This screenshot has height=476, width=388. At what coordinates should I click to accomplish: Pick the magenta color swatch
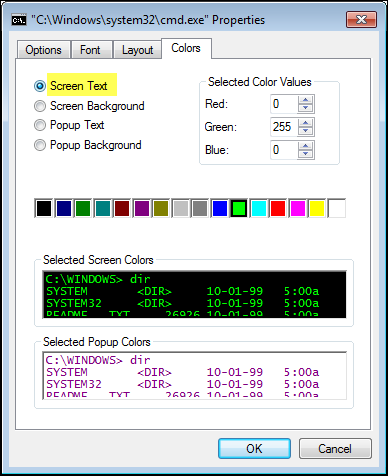click(298, 208)
